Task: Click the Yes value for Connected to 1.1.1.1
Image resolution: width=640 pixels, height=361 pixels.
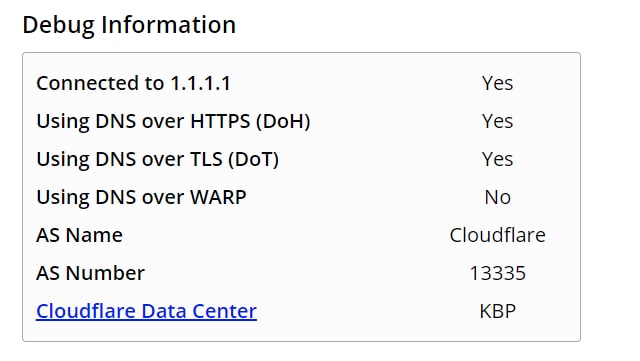Action: pyautogui.click(x=497, y=83)
